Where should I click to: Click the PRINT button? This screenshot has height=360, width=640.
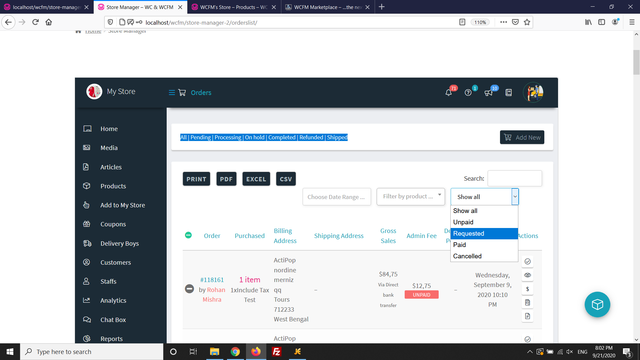(x=196, y=179)
